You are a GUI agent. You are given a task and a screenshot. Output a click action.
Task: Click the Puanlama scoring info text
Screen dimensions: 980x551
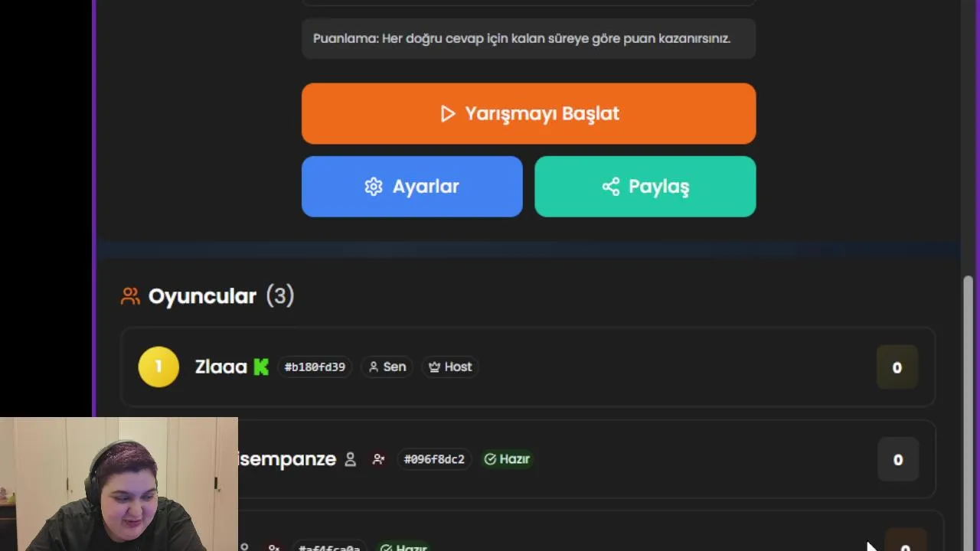(x=521, y=38)
